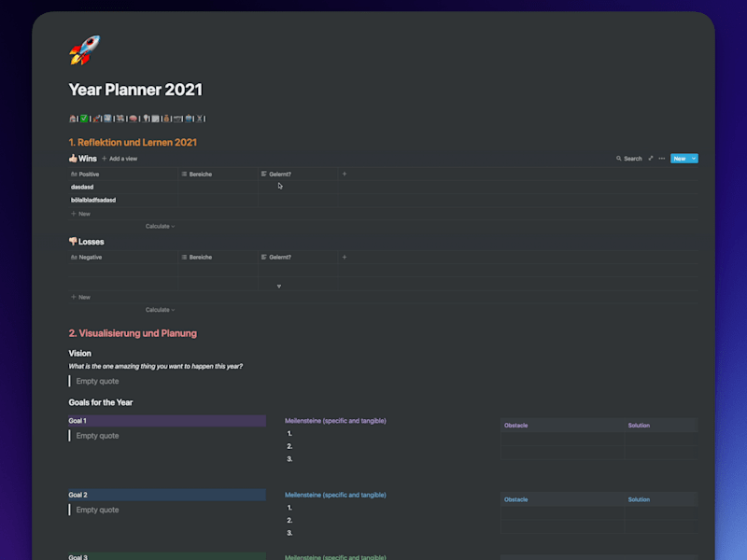Click heading '2. Visualisierung und Planung'
The image size is (747, 560).
(x=133, y=333)
